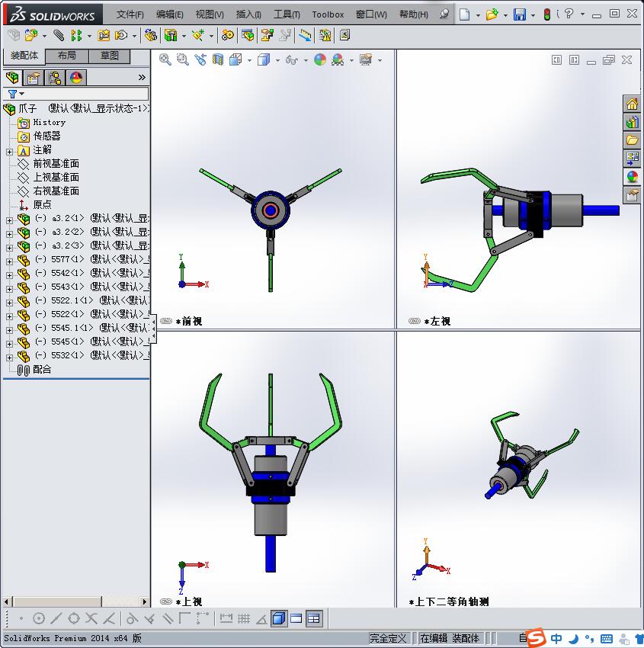Expand the 5577<1> component node
The width and height of the screenshot is (644, 648).
(9, 261)
